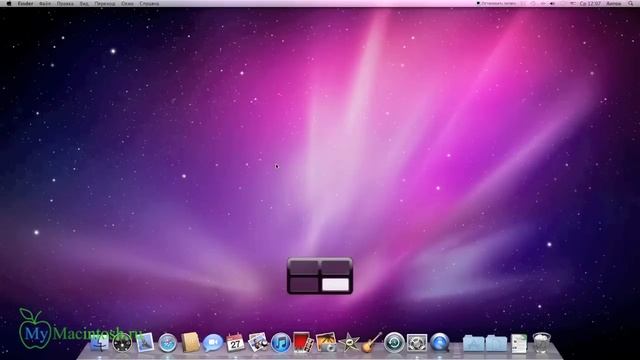This screenshot has width=640, height=360.
Task: Launch GarageBand guitar icon
Action: (x=371, y=342)
